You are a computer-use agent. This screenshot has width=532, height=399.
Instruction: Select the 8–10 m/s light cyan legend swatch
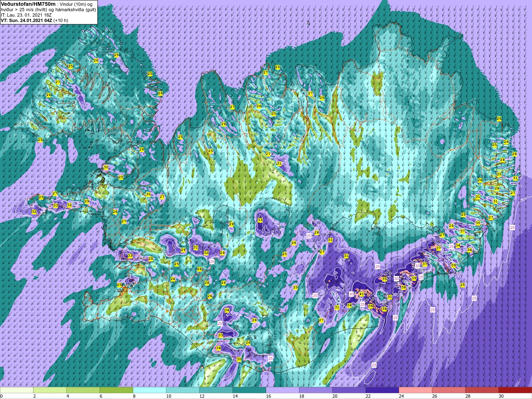[150, 390]
